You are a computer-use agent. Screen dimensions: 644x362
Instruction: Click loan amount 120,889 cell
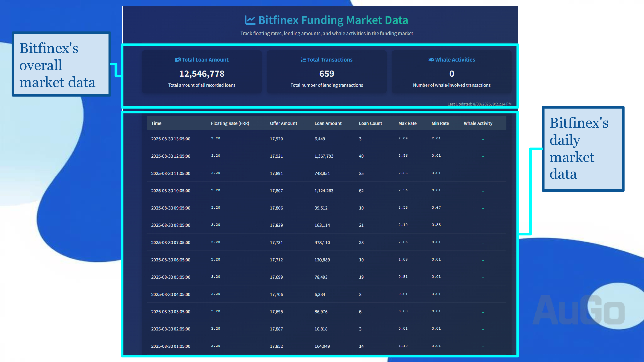tap(322, 260)
